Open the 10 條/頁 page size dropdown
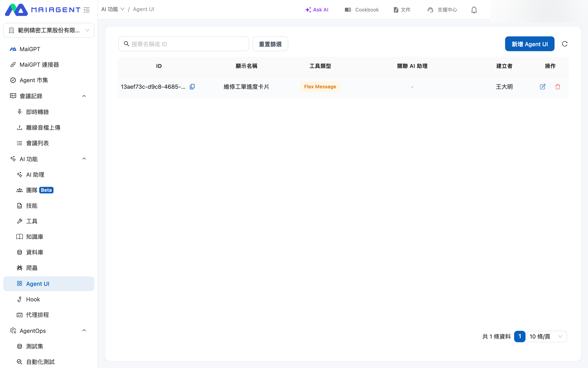Screen dimensions: 588x368 (547, 337)
